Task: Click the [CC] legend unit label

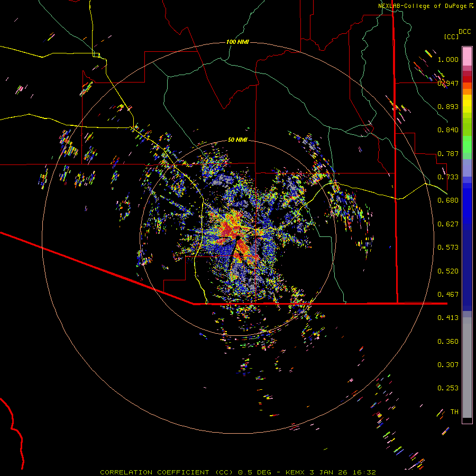Action: coord(451,36)
